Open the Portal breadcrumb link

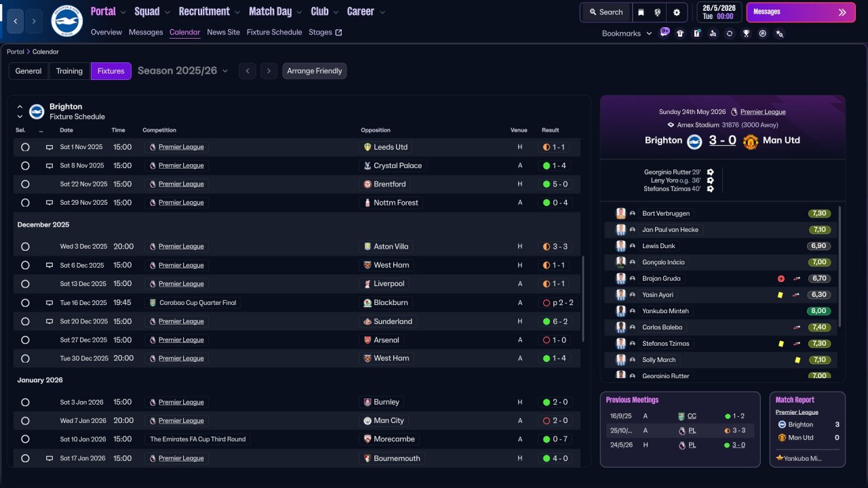pos(16,52)
